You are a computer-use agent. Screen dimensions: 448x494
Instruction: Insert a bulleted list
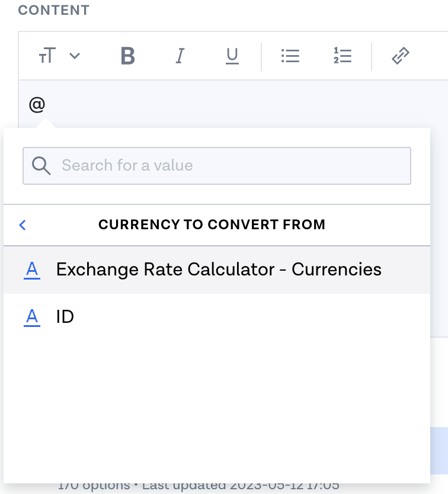pos(290,56)
